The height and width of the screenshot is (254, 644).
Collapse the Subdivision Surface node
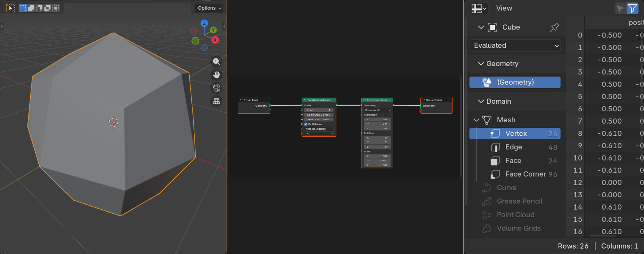click(305, 100)
